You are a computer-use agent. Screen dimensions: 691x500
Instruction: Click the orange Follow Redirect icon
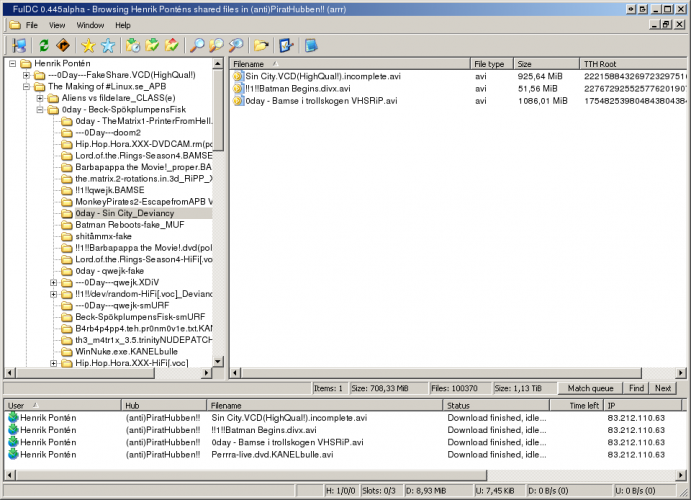(63, 46)
